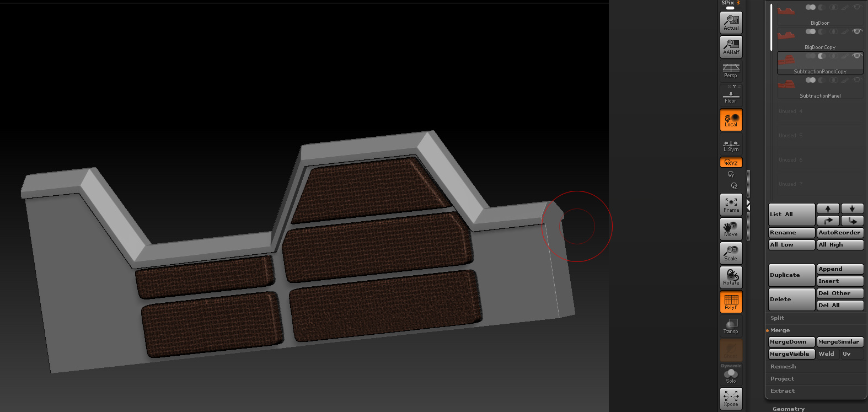This screenshot has height=412, width=868.
Task: Expand the Project section
Action: pos(782,379)
